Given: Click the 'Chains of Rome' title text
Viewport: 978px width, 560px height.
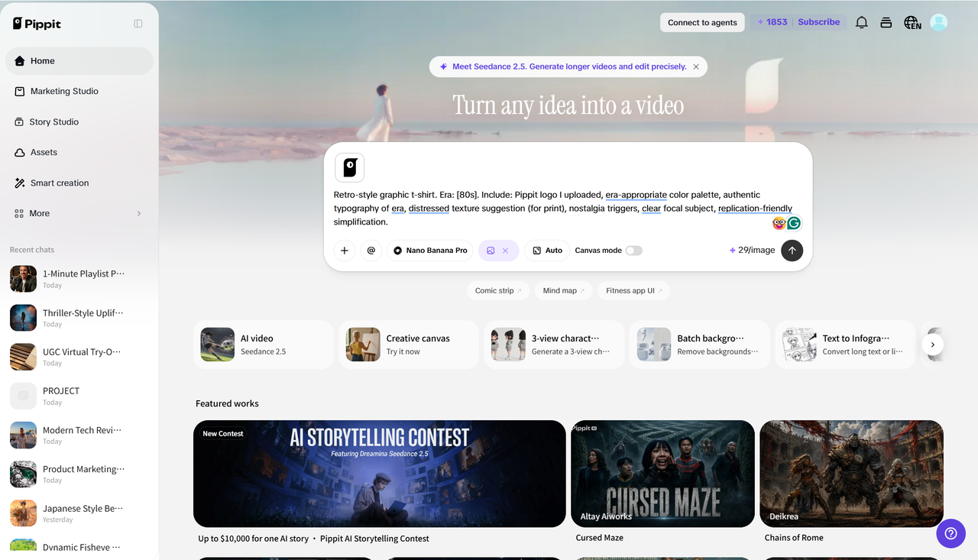Looking at the screenshot, I should 794,538.
